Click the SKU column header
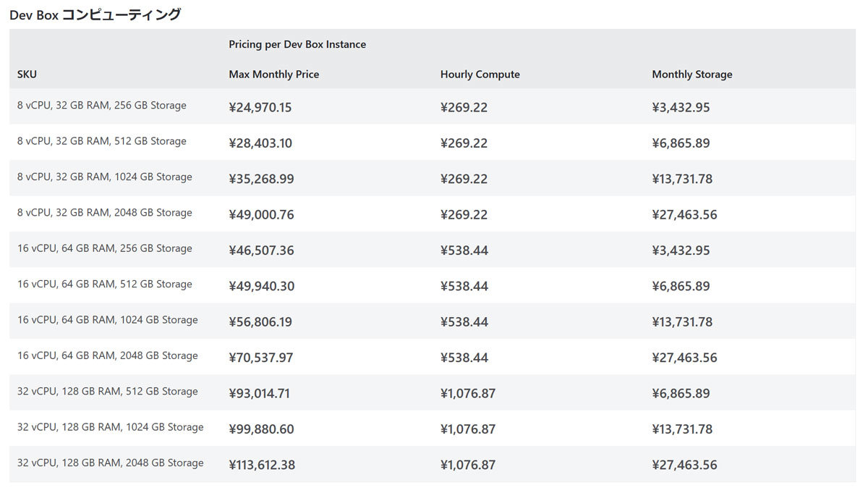Viewport: 868px width, 493px height. (x=27, y=75)
